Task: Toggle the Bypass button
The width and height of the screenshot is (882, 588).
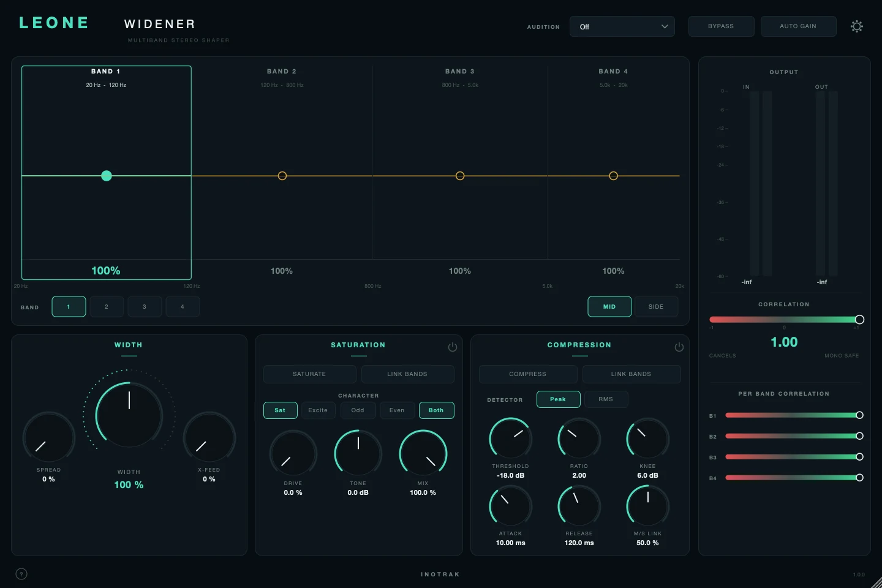Action: (721, 26)
